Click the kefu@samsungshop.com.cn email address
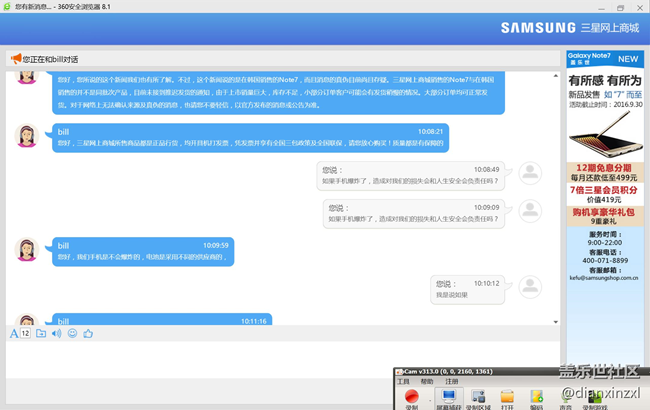Viewport: 650px width, 410px height. click(x=604, y=278)
